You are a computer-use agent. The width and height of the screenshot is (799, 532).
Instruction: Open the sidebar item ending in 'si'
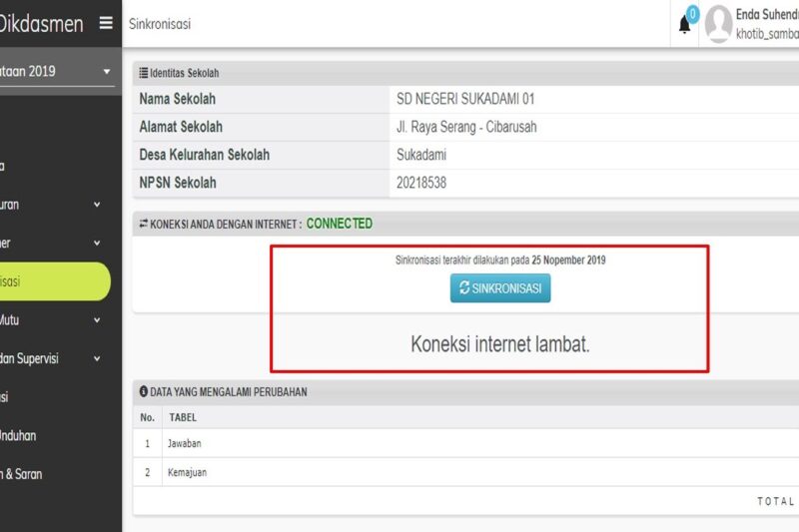pyautogui.click(x=4, y=397)
